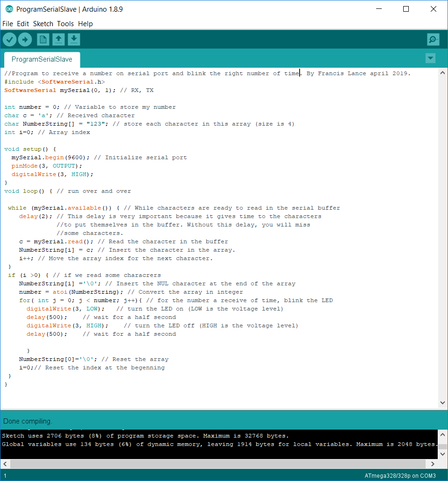The image size is (448, 481).
Task: Click horizontal scrollbar right arrow
Action: pyautogui.click(x=433, y=464)
